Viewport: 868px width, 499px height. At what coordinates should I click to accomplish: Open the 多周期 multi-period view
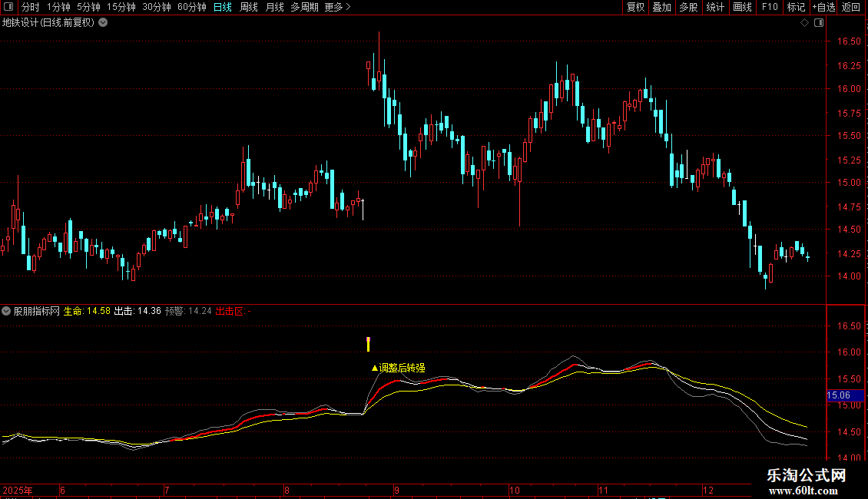[x=304, y=7]
